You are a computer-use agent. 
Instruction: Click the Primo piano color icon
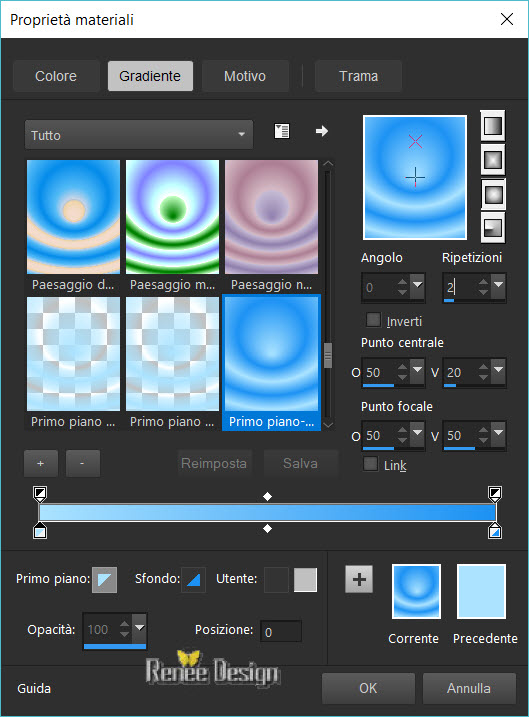(x=105, y=579)
